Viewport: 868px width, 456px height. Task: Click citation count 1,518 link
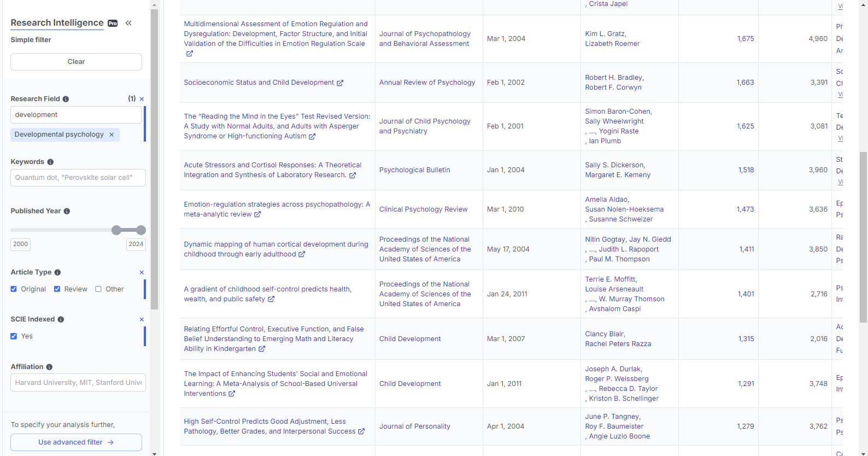[746, 170]
